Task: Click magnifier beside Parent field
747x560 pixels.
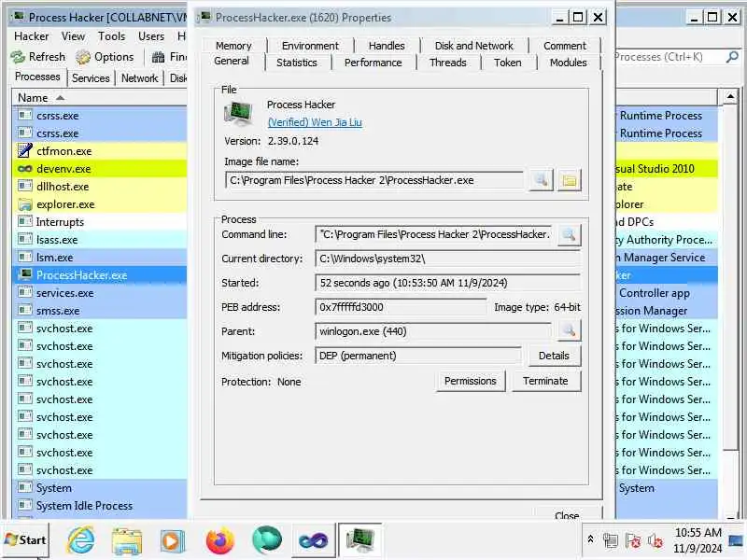Action: pyautogui.click(x=569, y=330)
